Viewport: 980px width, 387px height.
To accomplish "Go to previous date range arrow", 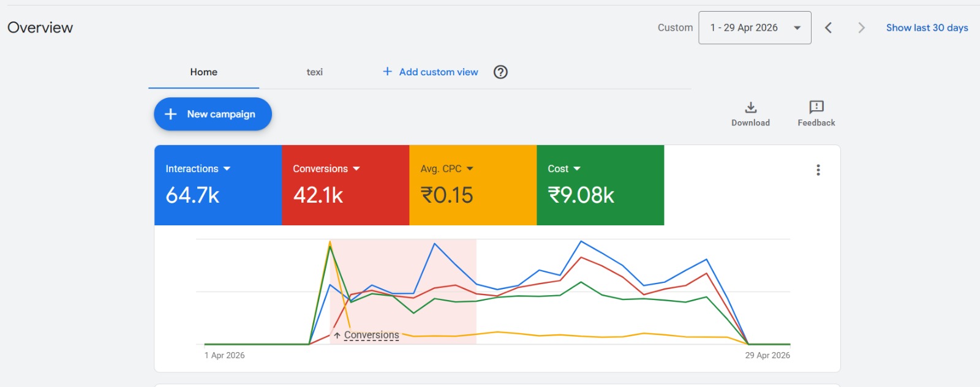I will (828, 28).
